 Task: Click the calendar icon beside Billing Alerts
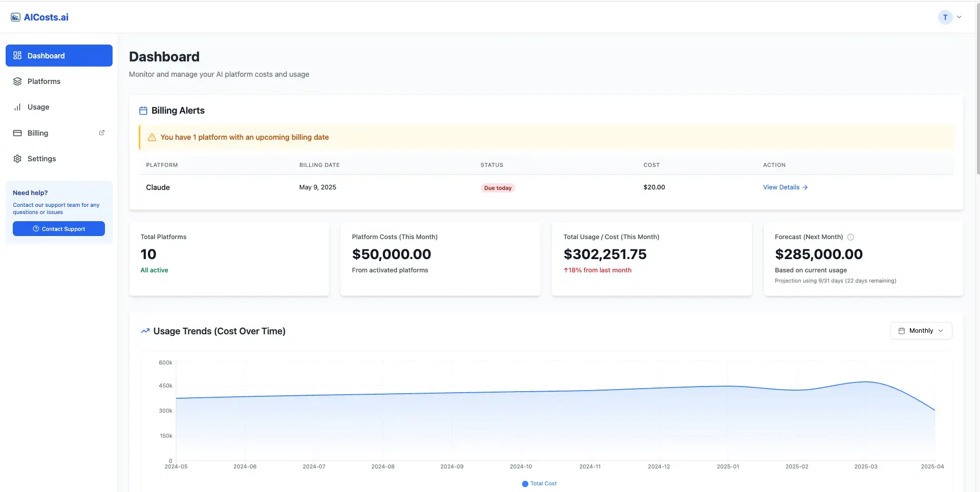point(143,111)
